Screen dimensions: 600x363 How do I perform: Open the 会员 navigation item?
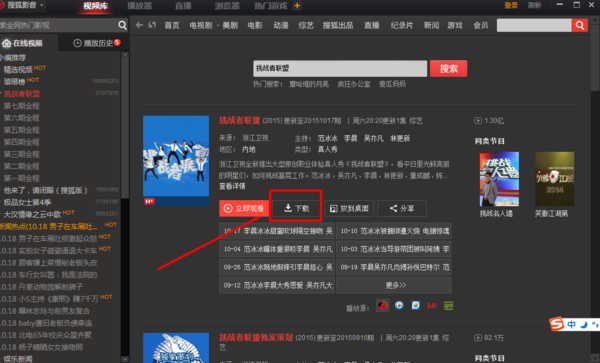pyautogui.click(x=481, y=25)
